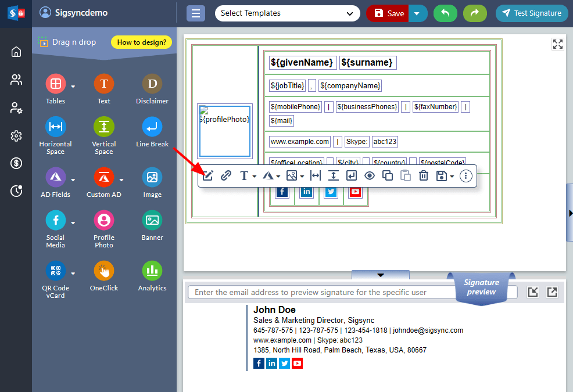
Task: Open Settings gear in left sidebar
Action: [16, 136]
